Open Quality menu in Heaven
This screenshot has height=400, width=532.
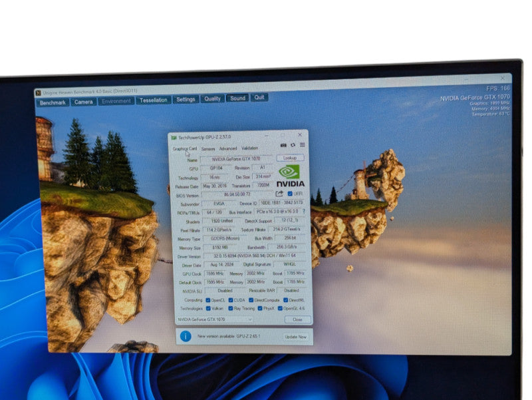click(212, 99)
